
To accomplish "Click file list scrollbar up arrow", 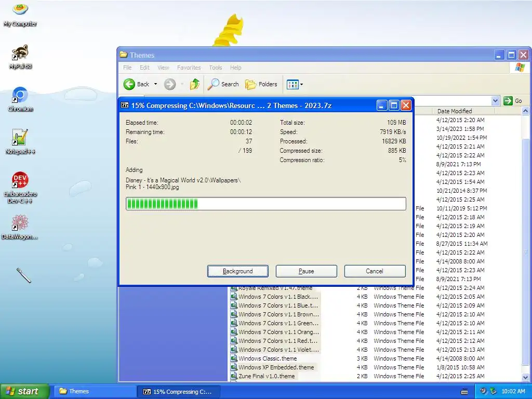I will (525, 111).
